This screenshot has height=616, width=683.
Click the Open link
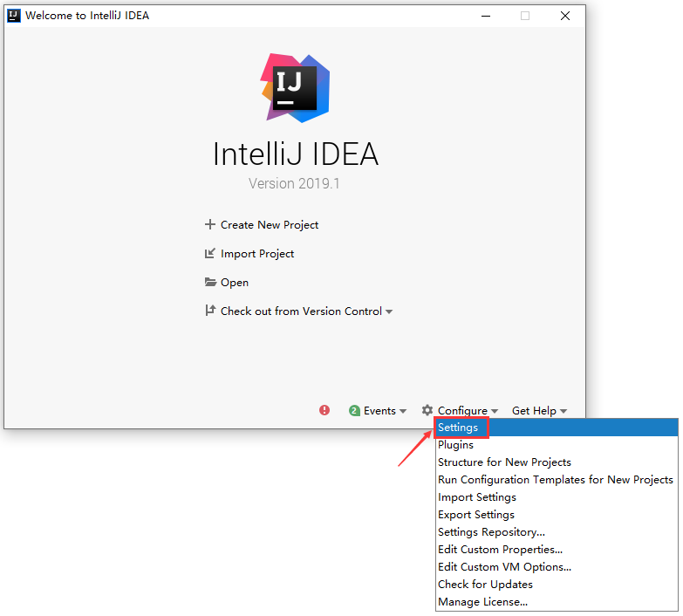click(236, 284)
